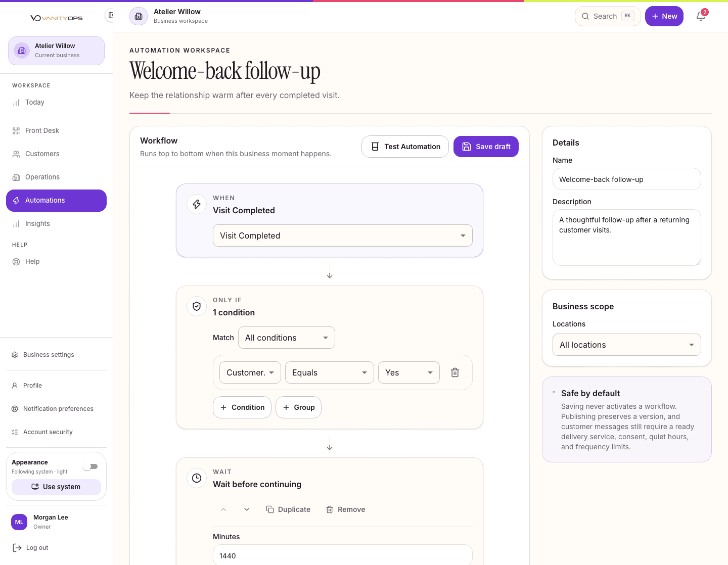Click the VanityOps logo
The width and height of the screenshot is (728, 565).
56,18
